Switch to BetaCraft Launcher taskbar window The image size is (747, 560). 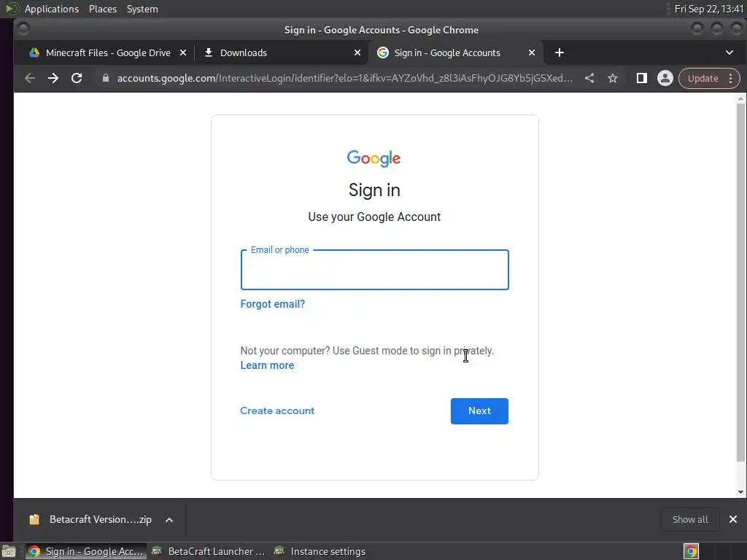[209, 551]
